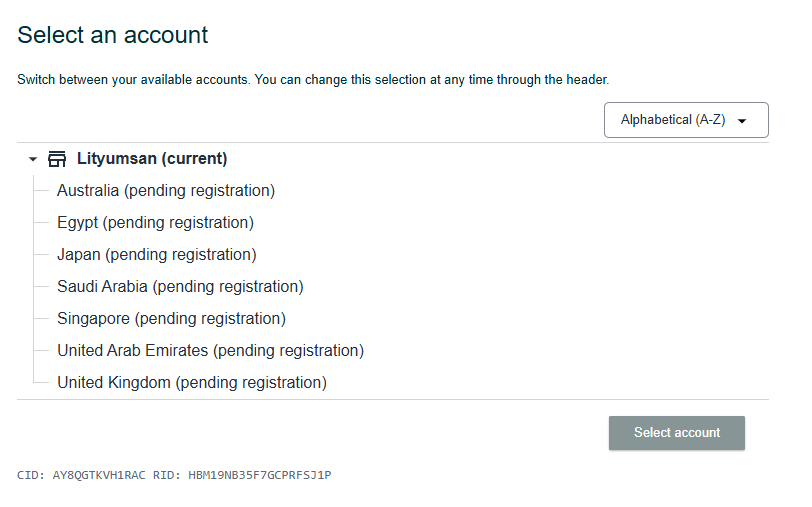The height and width of the screenshot is (507, 812).
Task: Pick the Japan marketplace entry
Action: point(156,255)
